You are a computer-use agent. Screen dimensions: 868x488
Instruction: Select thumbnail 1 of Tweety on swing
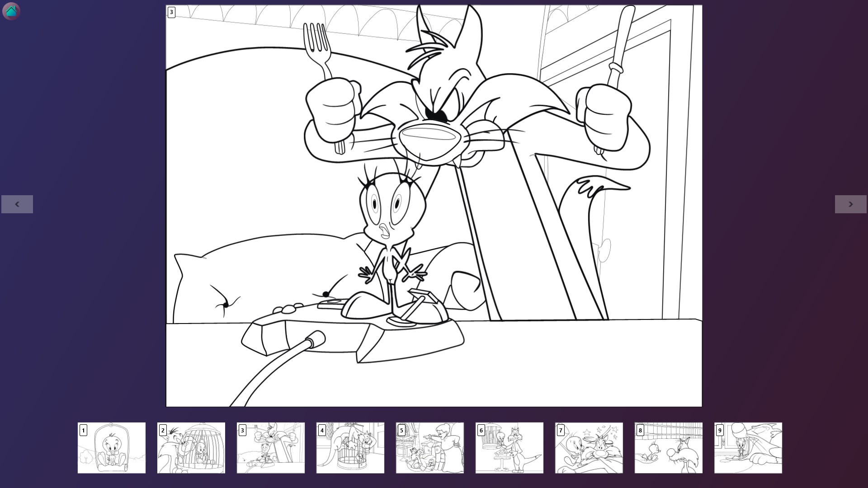(112, 448)
